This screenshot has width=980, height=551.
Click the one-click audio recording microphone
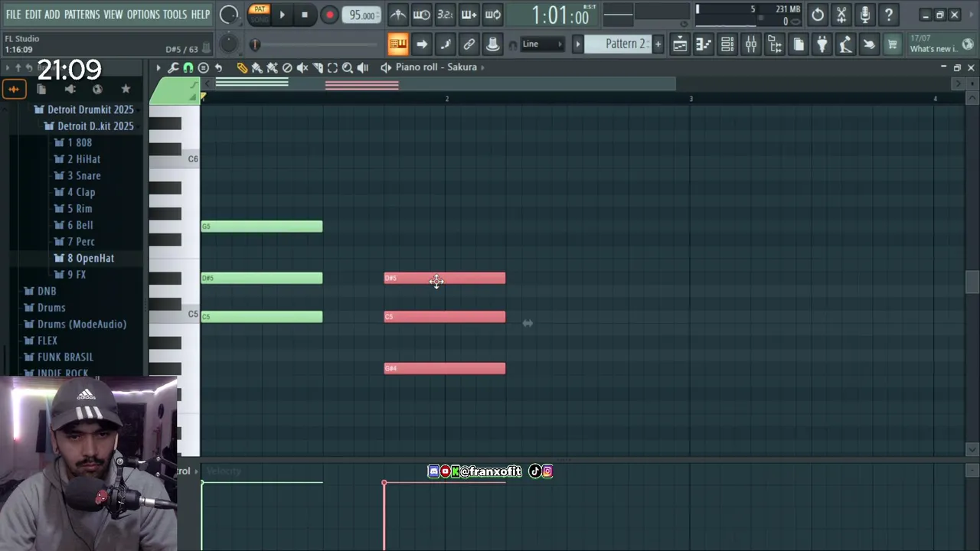click(865, 15)
